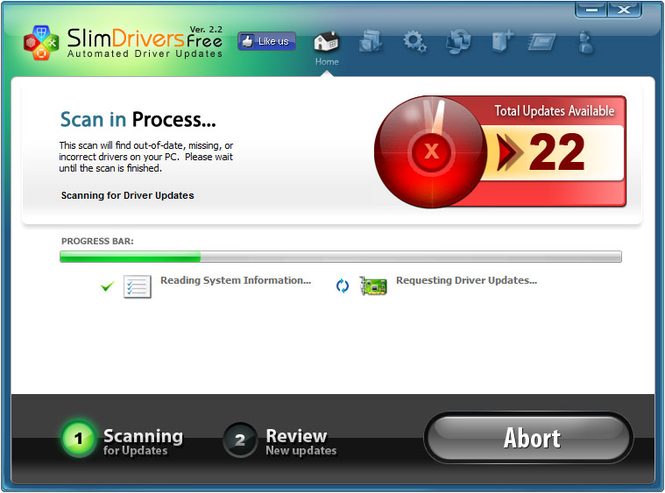
Task: Click the green checkmark beside Reading System Information
Action: [x=107, y=286]
